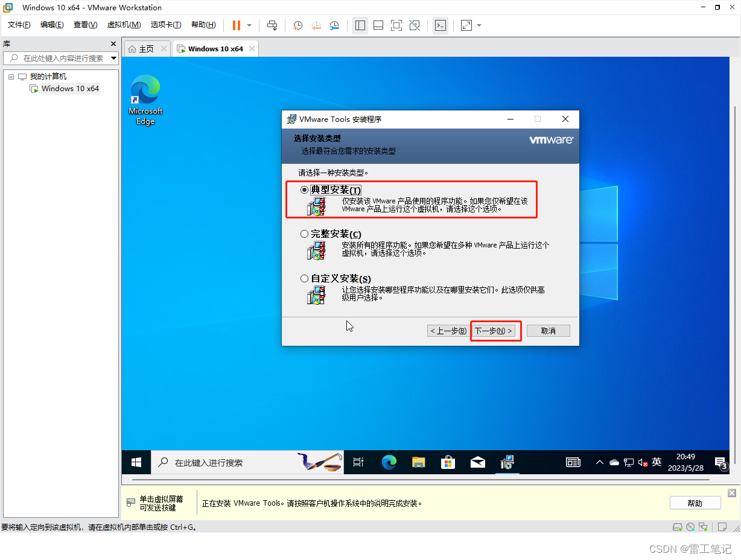Image resolution: width=741 pixels, height=560 pixels.
Task: Open the power options dropdown beside the pause icon
Action: click(249, 25)
